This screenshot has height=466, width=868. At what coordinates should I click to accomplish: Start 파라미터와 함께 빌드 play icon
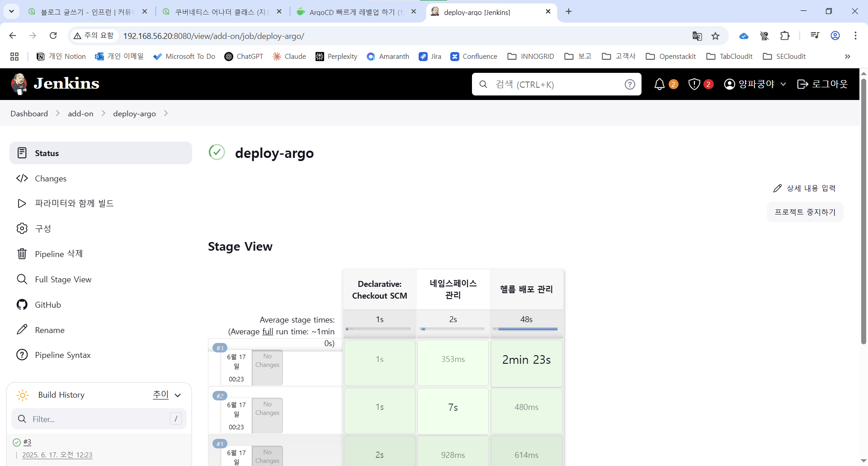(22, 203)
